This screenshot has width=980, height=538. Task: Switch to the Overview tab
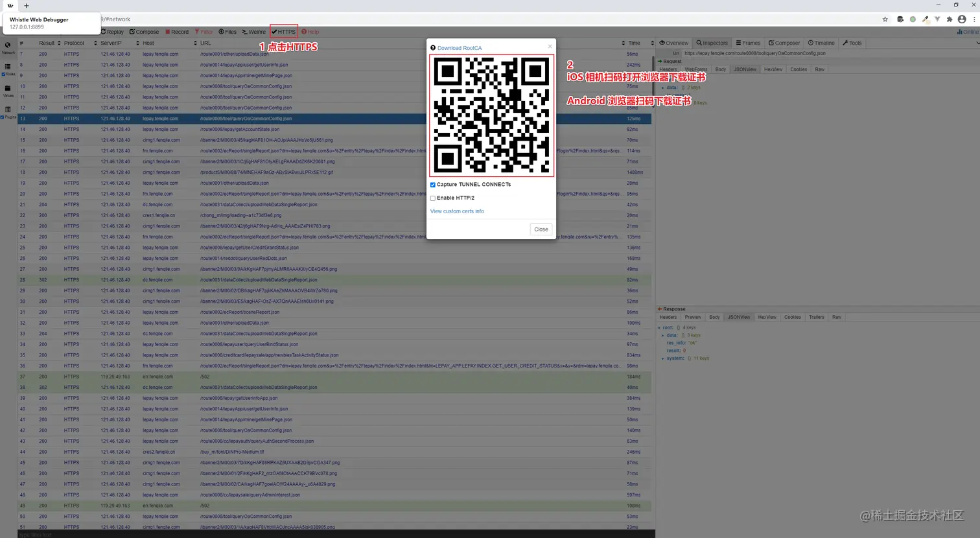(x=674, y=43)
